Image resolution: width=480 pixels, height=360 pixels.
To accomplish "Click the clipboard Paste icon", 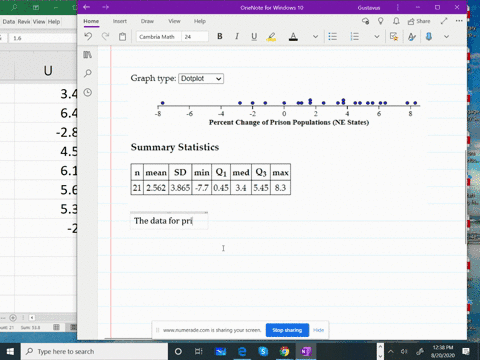I will click(123, 36).
